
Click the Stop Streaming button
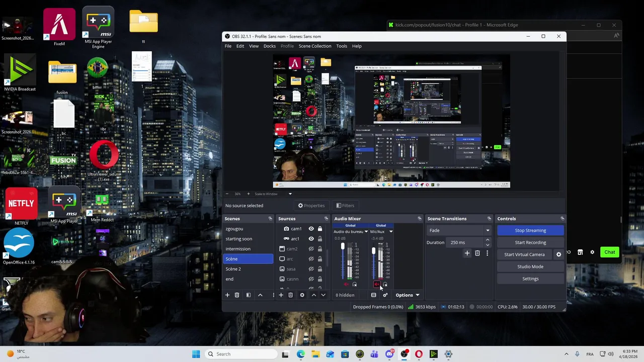(x=530, y=230)
